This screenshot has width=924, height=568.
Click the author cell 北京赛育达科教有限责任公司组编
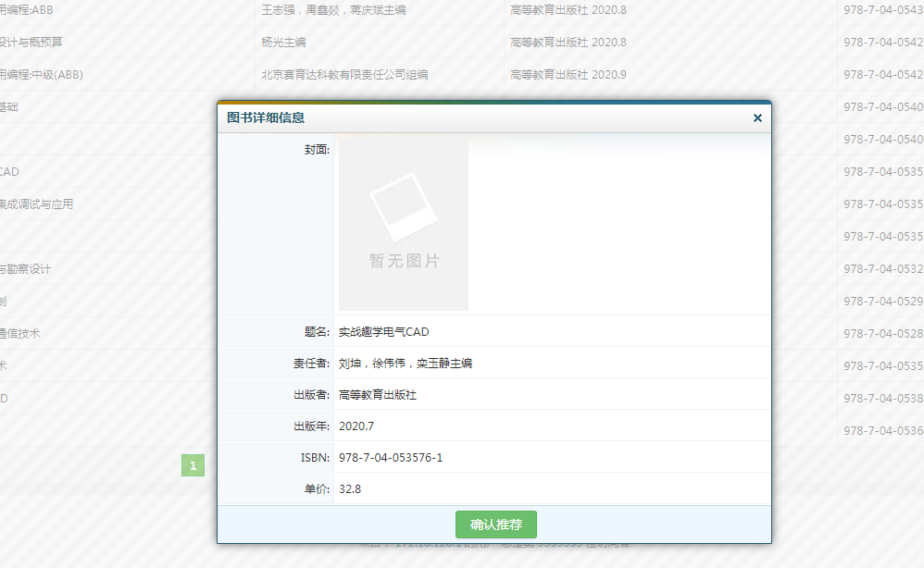[344, 74]
